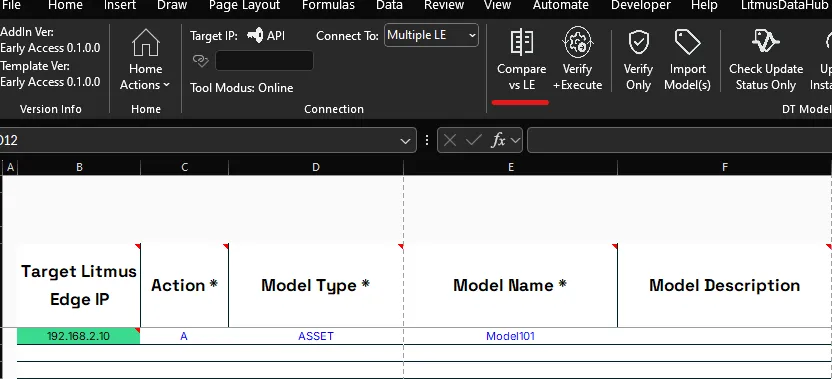Click the Model Name * header cell
The height and width of the screenshot is (379, 832).
pos(510,286)
